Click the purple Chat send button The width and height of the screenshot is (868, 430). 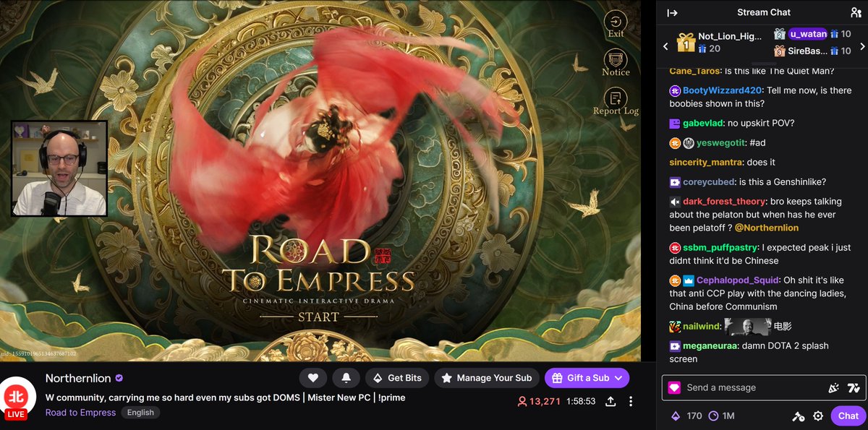[848, 416]
